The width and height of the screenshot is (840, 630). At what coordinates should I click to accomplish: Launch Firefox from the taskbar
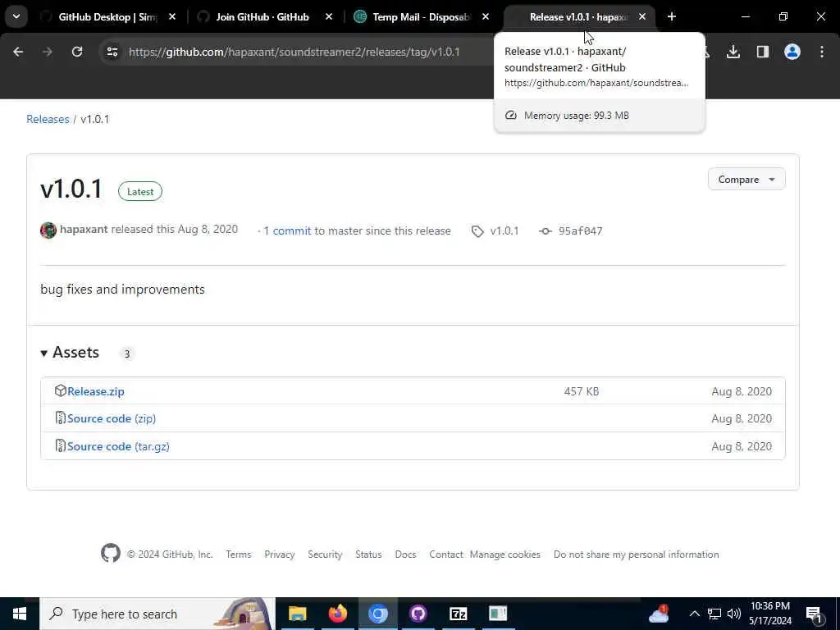click(337, 614)
